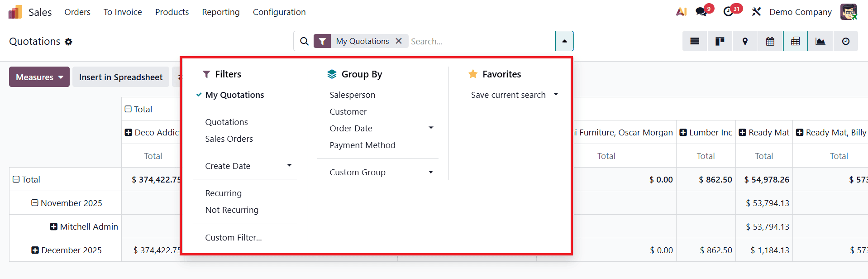Open the Measures dropdown
The image size is (868, 279).
click(x=39, y=77)
